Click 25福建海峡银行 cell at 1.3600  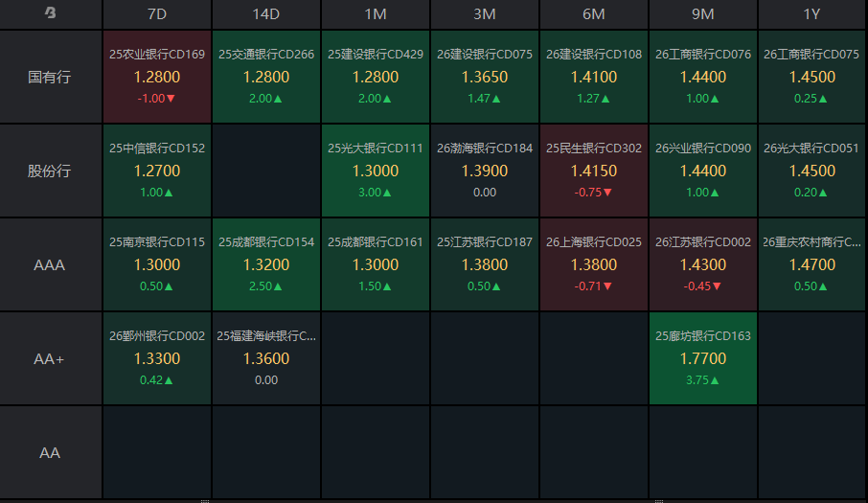(266, 358)
